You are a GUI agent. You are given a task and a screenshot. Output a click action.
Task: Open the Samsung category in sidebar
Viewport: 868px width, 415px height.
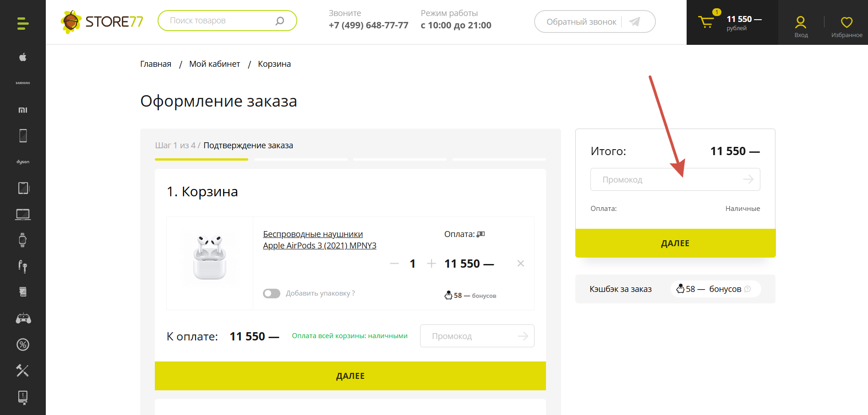[23, 83]
